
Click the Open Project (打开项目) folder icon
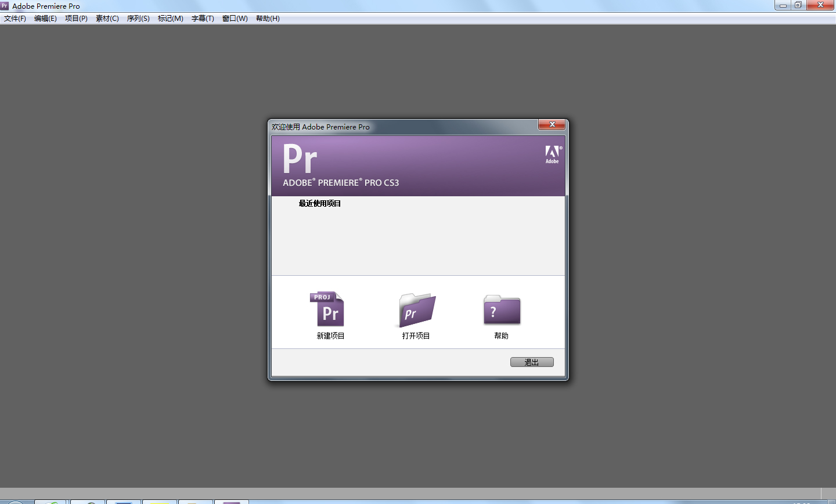(417, 311)
